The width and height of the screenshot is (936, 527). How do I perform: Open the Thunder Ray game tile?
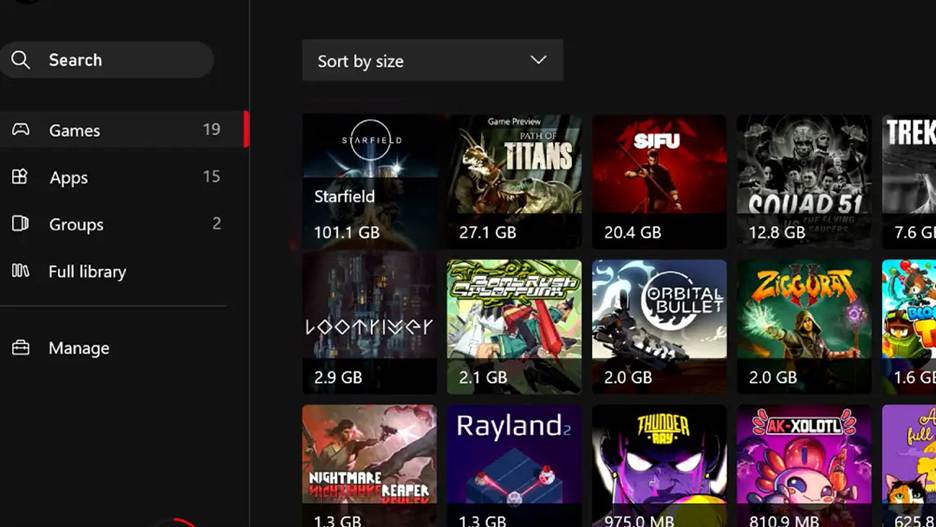click(x=659, y=465)
